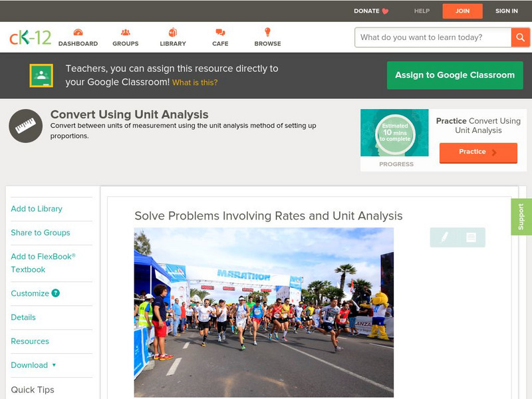This screenshot has width=532, height=399.
Task: Select the highlighter pencil tool icon
Action: click(444, 237)
